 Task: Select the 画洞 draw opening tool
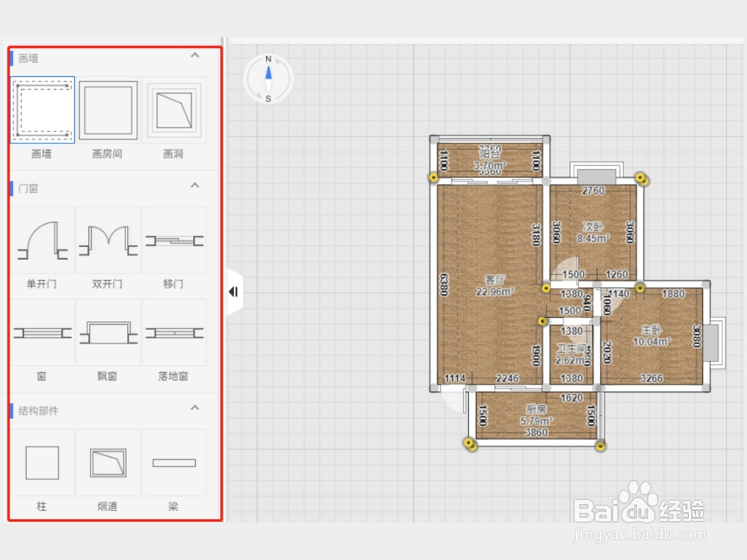(174, 110)
